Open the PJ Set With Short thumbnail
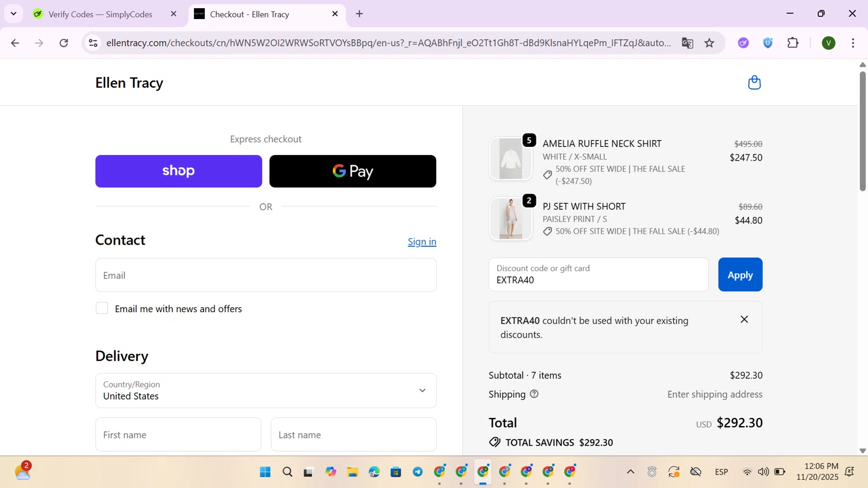The image size is (868, 488). 510,219
